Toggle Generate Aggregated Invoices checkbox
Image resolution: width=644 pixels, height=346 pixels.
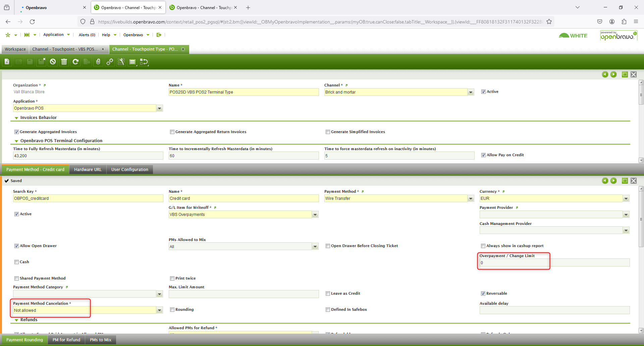[16, 132]
